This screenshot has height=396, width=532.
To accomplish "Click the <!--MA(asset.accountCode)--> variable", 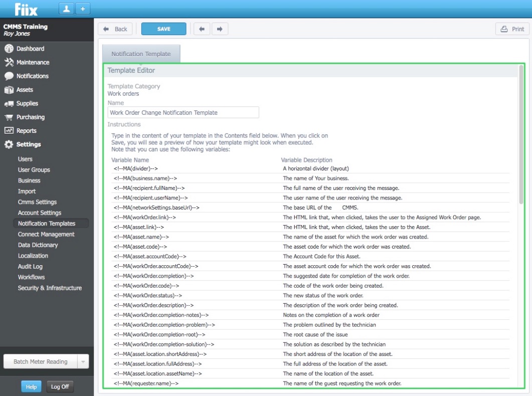I will coord(150,256).
